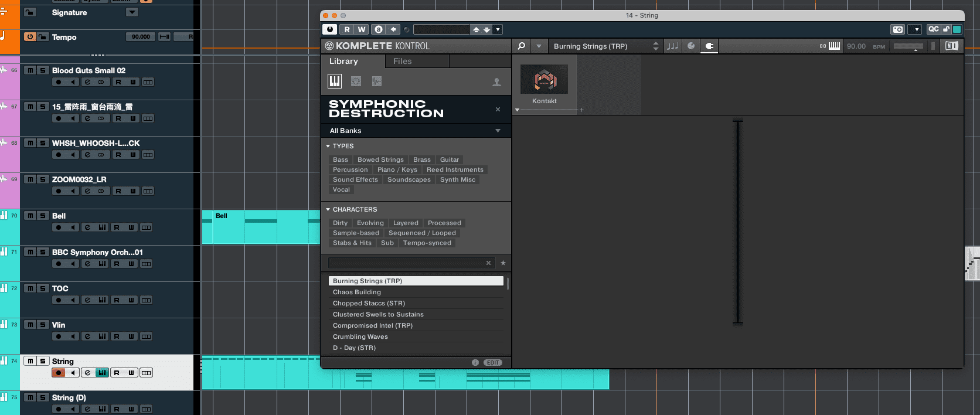
Task: Click the plug-in chain view icon
Action: pyautogui.click(x=709, y=46)
